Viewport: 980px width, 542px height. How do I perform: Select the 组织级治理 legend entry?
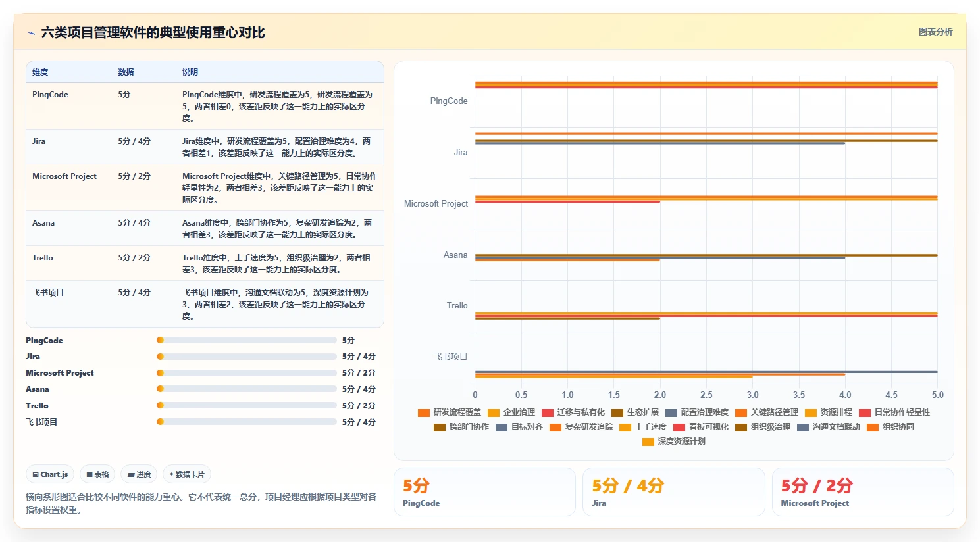click(x=763, y=427)
